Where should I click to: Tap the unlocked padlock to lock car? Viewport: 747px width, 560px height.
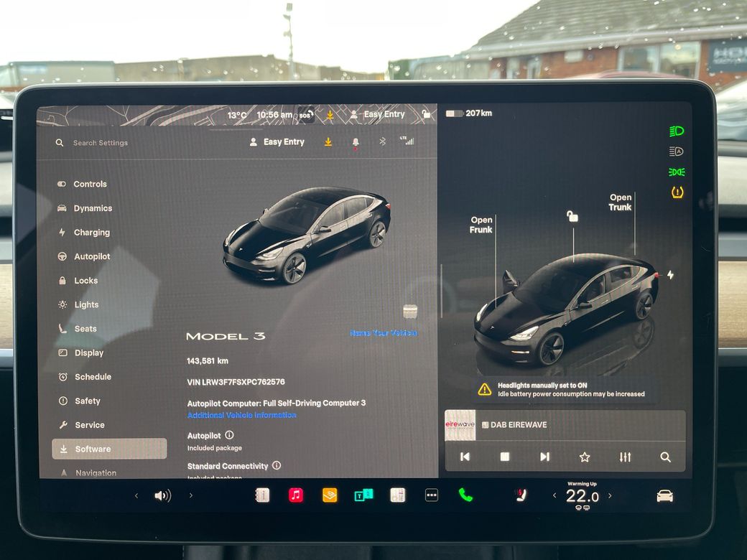point(571,217)
